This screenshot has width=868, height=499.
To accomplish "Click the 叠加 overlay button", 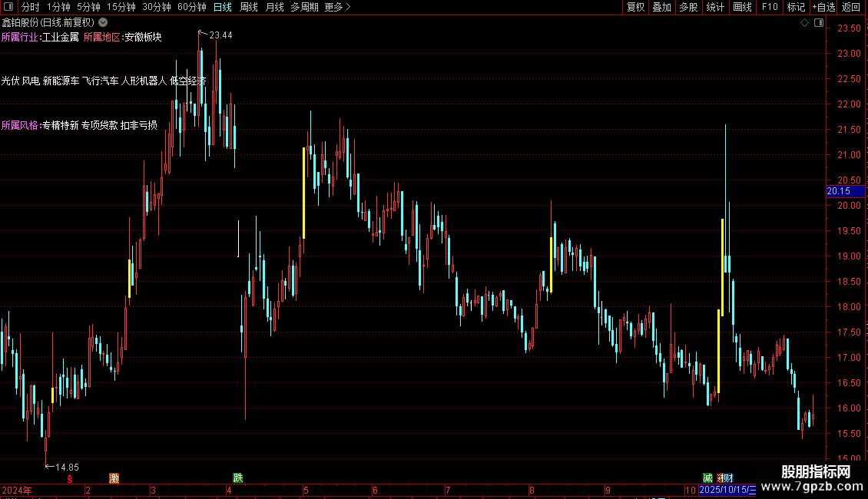I will click(x=661, y=7).
